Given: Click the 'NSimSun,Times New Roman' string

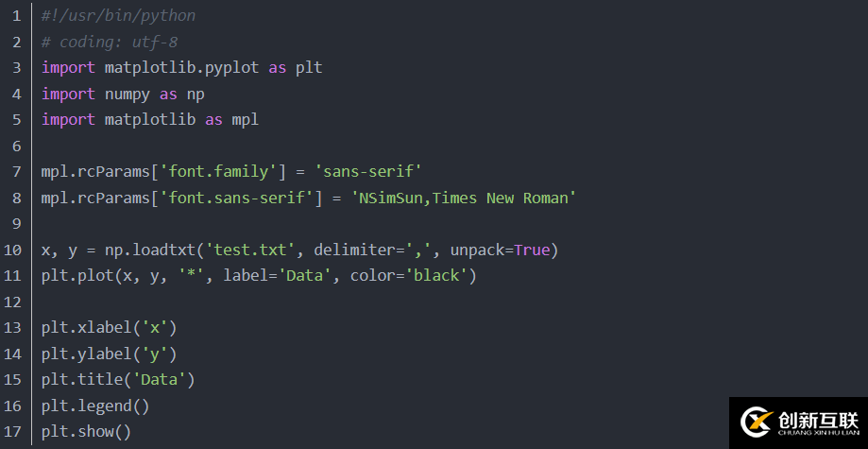Looking at the screenshot, I should pos(463,198).
